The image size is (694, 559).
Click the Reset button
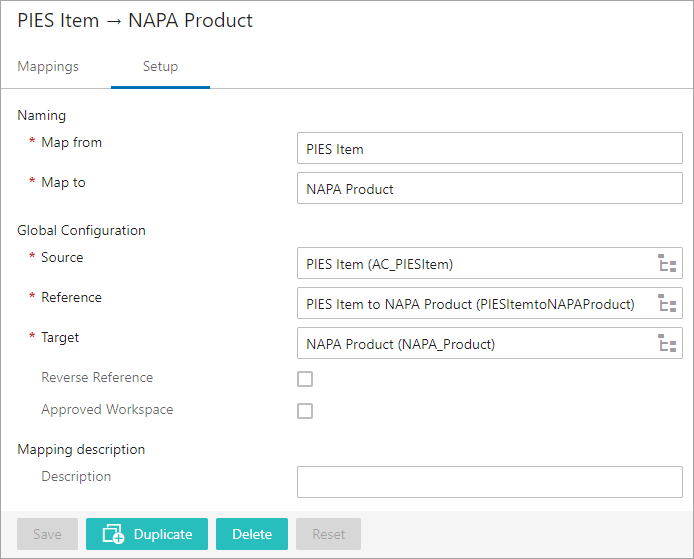(328, 534)
